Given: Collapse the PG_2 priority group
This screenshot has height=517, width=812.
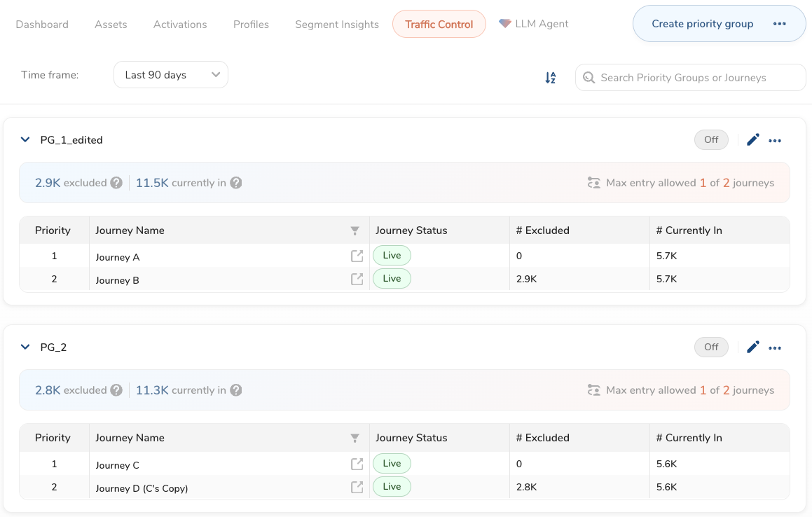Looking at the screenshot, I should pyautogui.click(x=26, y=347).
